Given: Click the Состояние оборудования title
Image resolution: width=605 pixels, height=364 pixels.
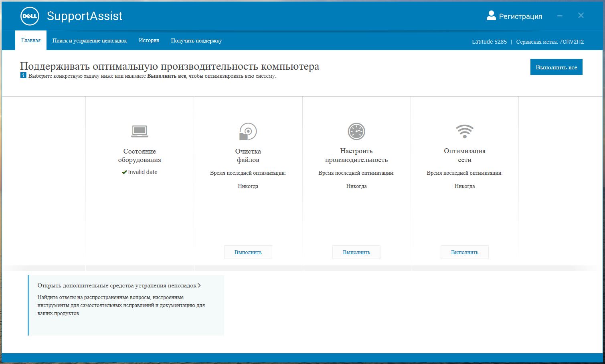Looking at the screenshot, I should (140, 156).
